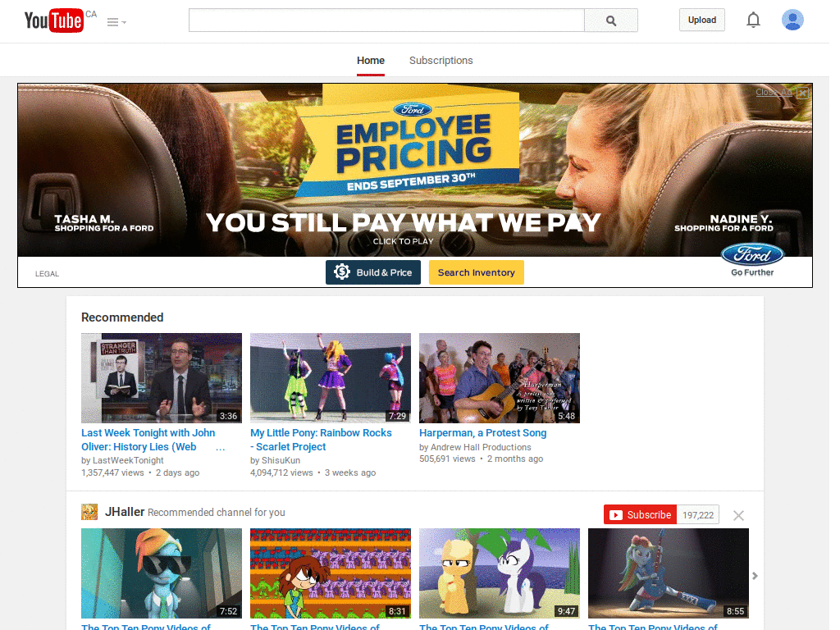The height and width of the screenshot is (630, 840).
Task: Click the next arrow on the JHaller carousel
Action: pos(755,577)
